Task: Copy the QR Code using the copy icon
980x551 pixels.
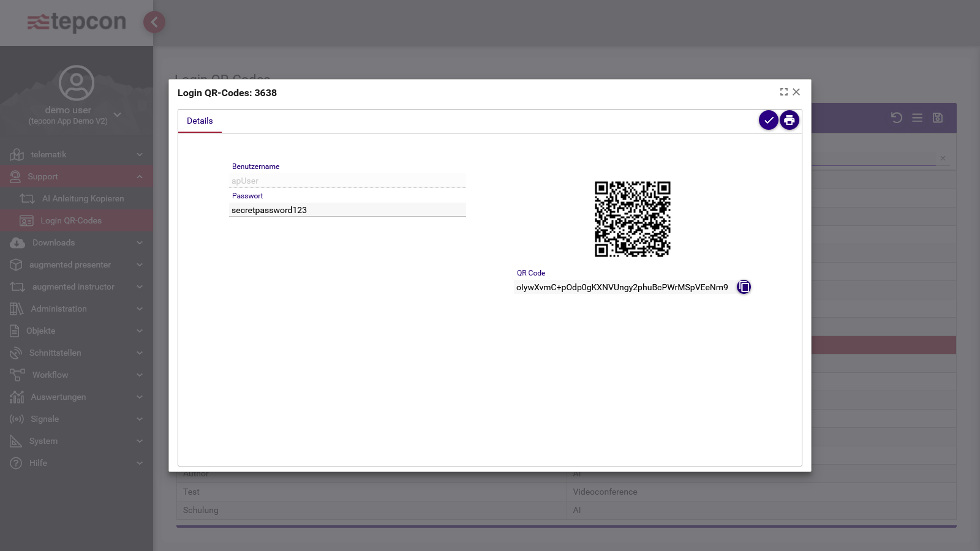Action: (x=744, y=286)
